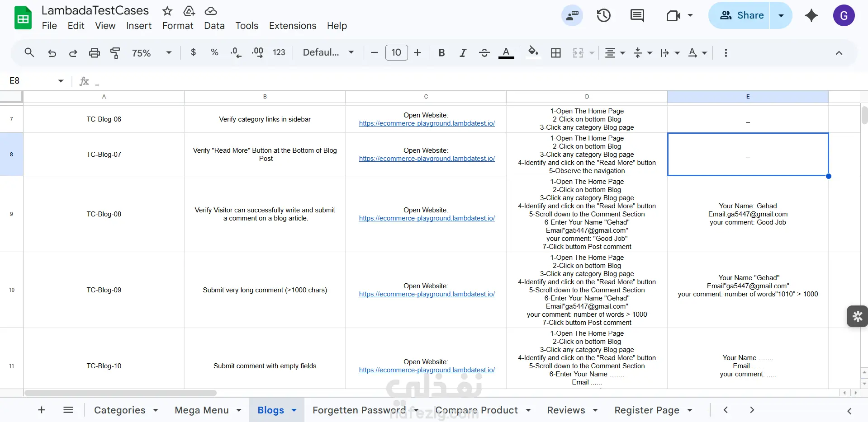The image size is (868, 422).
Task: Open the Share options dropdown arrow
Action: pyautogui.click(x=781, y=15)
